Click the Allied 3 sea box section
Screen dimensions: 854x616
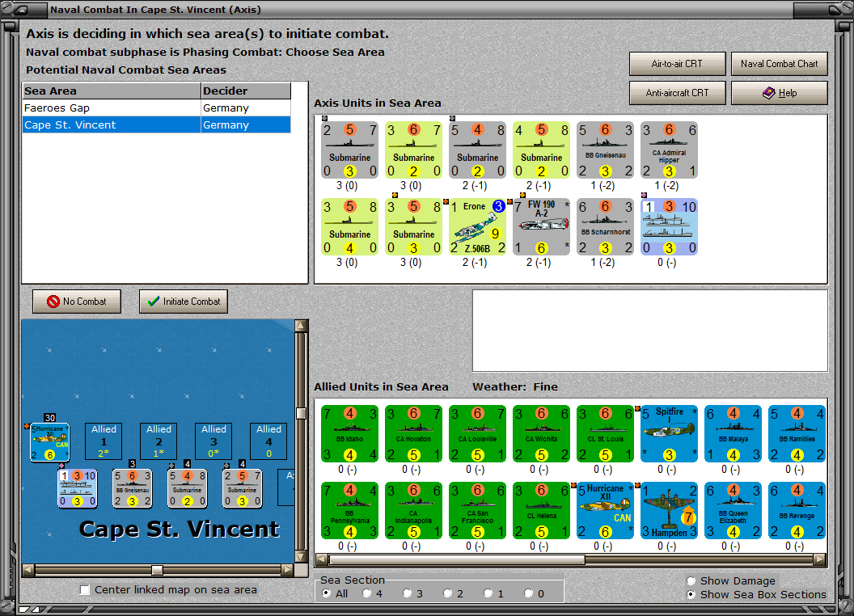tap(213, 441)
